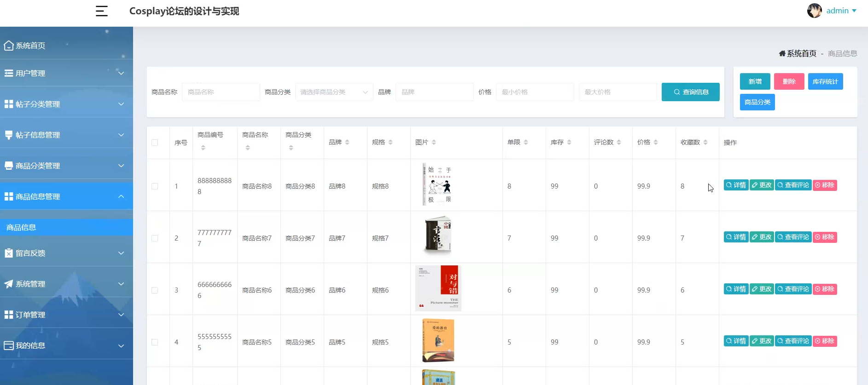The width and height of the screenshot is (868, 385).
Task: Click the pink 删除 button
Action: 789,81
